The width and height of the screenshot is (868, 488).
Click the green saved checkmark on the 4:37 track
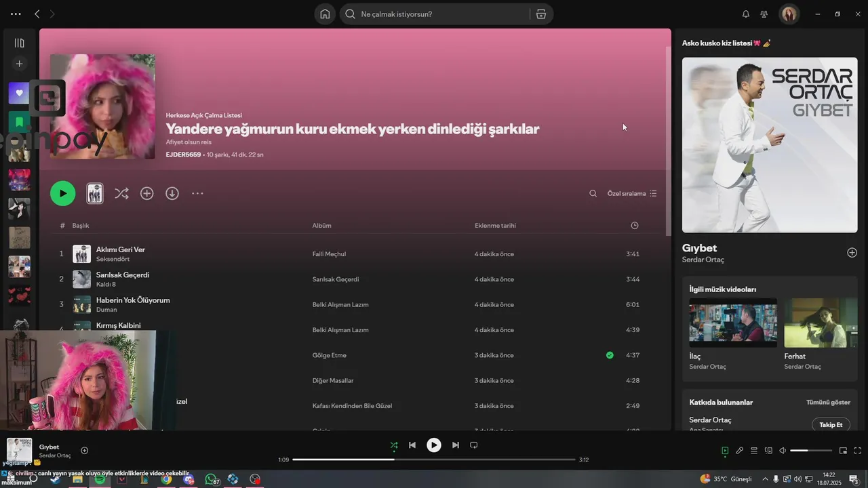[610, 354]
